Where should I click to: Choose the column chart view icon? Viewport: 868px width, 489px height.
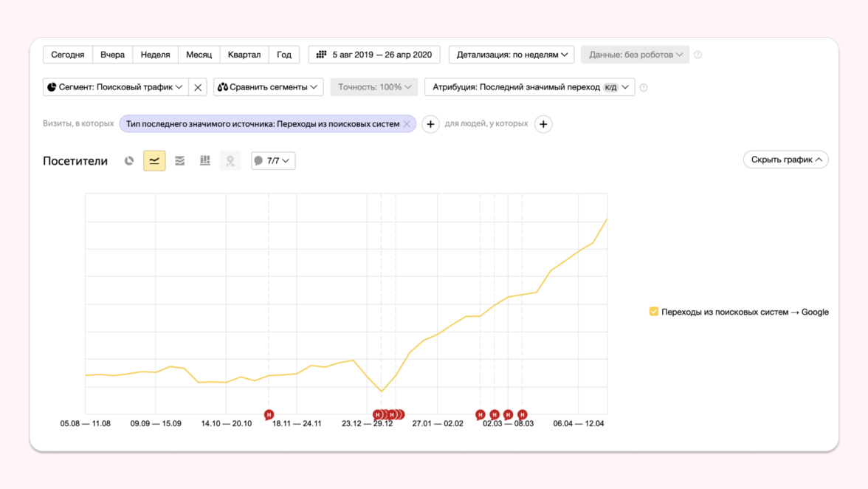205,160
